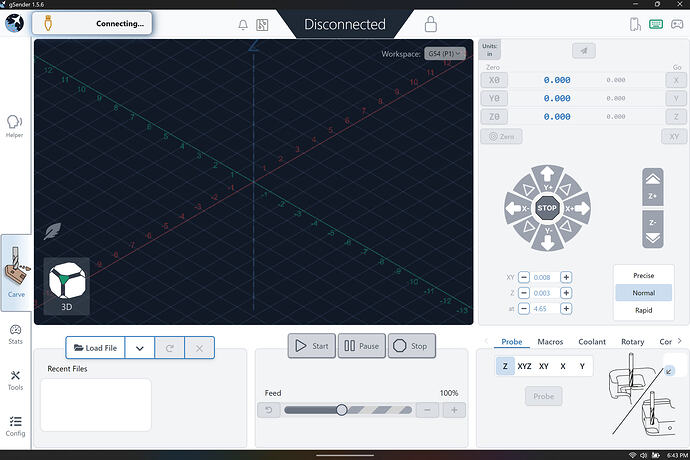Click the Feed override slider handle

(x=342, y=410)
